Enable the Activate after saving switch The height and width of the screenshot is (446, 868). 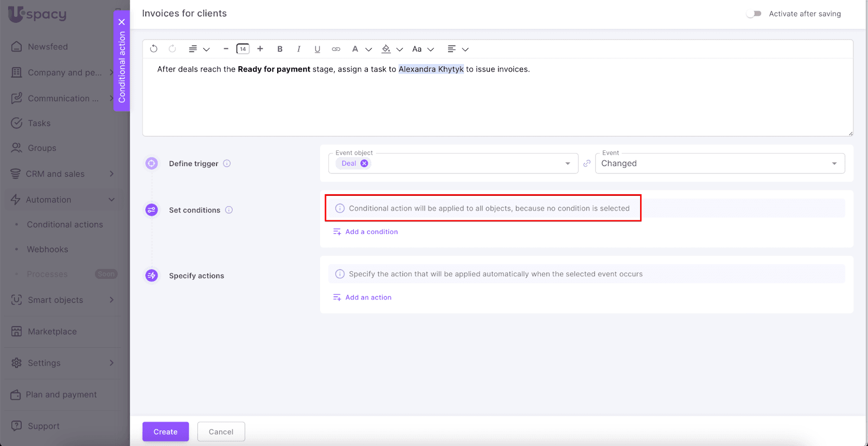754,14
